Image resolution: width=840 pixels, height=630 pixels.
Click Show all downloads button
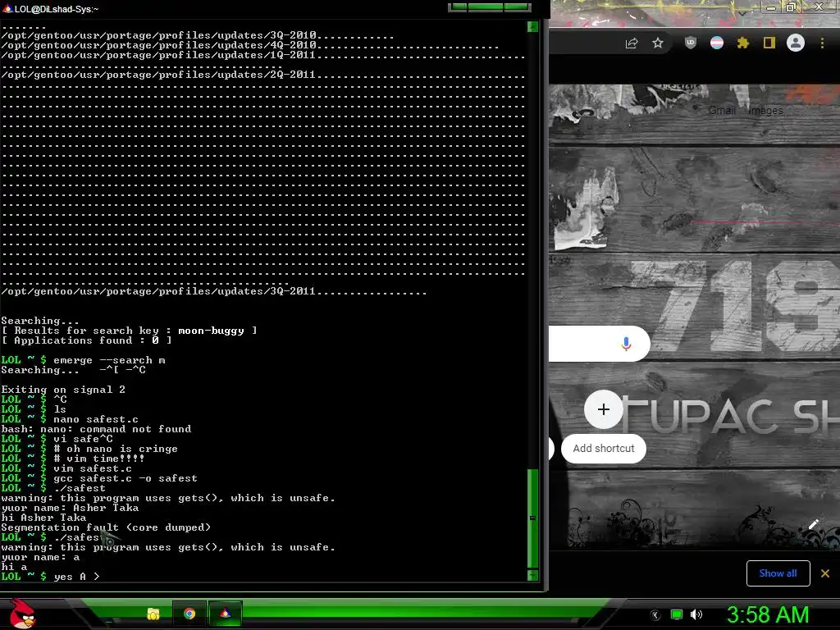[778, 573]
